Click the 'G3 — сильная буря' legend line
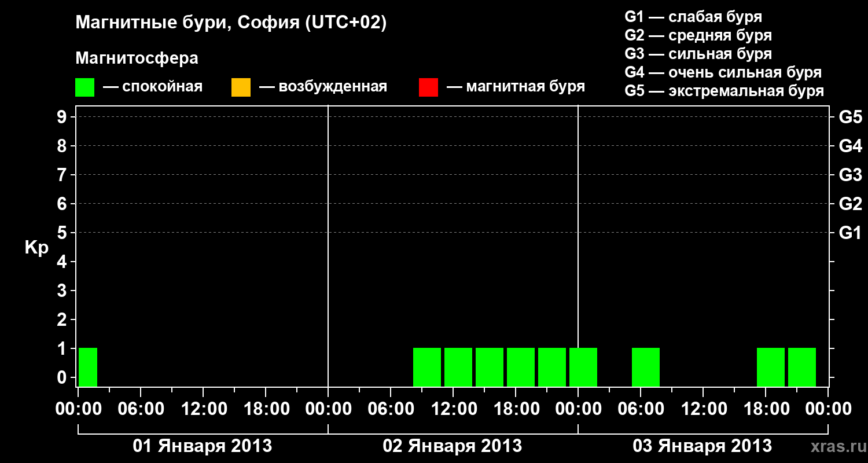Viewport: 868px width, 463px height. tap(698, 54)
